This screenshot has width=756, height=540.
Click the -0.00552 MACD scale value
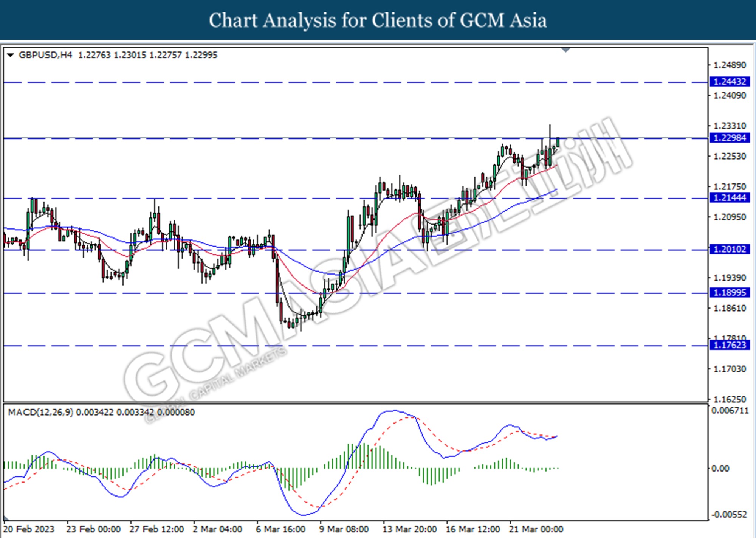coord(730,515)
